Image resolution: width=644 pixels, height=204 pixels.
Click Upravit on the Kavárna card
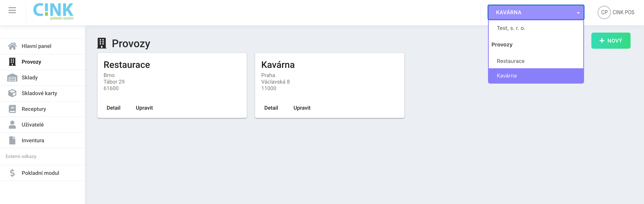click(x=302, y=108)
